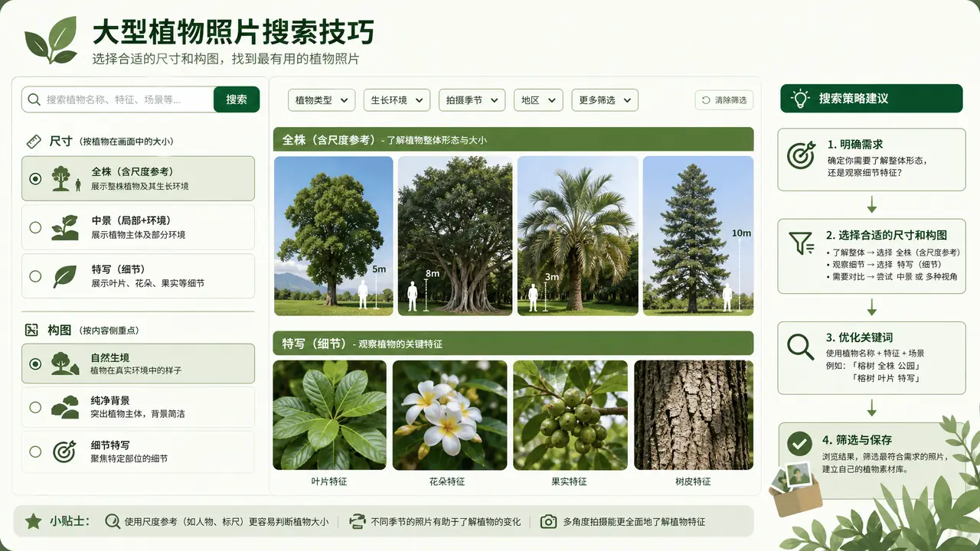
Task: Expand the 更多筛选 dropdown
Action: click(x=605, y=100)
